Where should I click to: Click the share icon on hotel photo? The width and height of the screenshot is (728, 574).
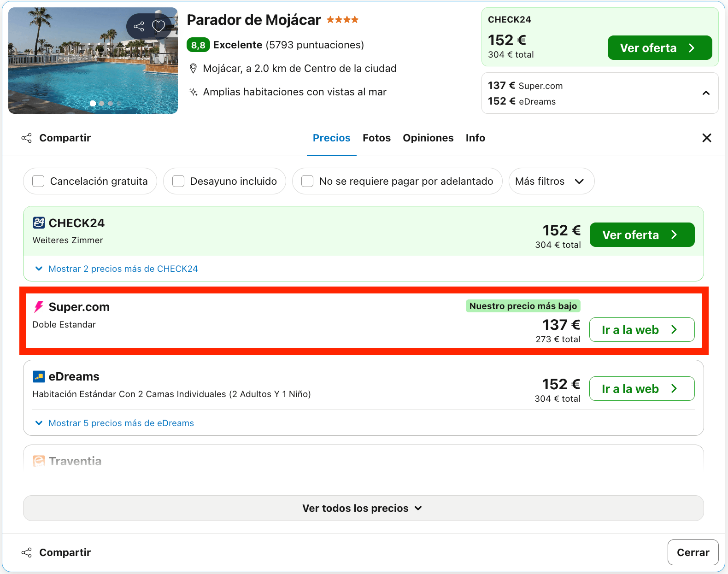coord(139,26)
